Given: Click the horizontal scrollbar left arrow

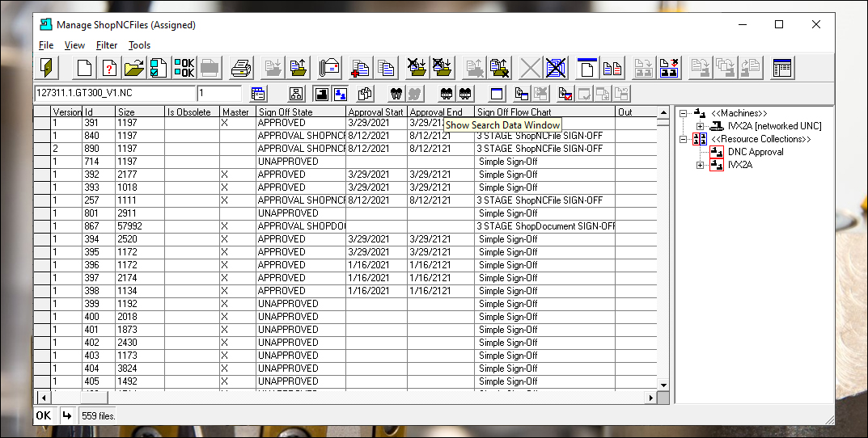Looking at the screenshot, I should (x=43, y=397).
